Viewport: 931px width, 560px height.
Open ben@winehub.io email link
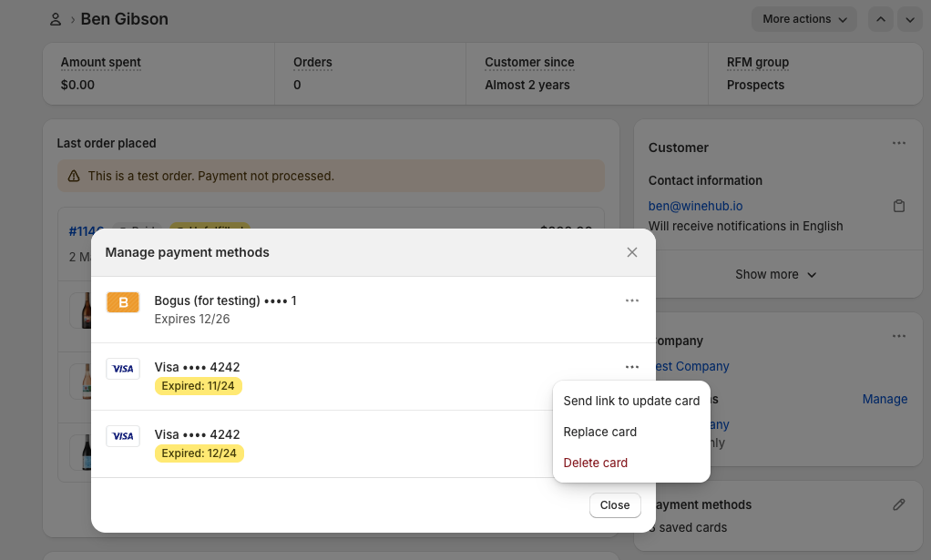tap(695, 206)
